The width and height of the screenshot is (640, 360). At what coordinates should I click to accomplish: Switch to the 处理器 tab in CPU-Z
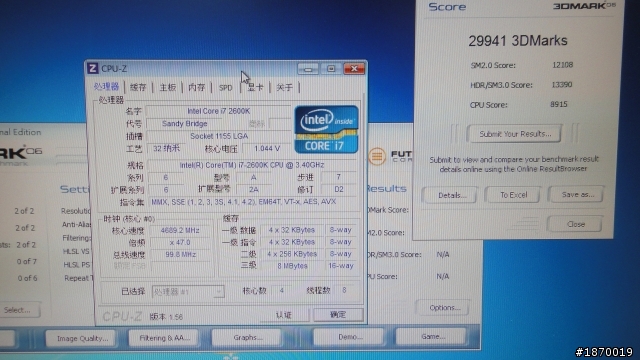pyautogui.click(x=107, y=87)
